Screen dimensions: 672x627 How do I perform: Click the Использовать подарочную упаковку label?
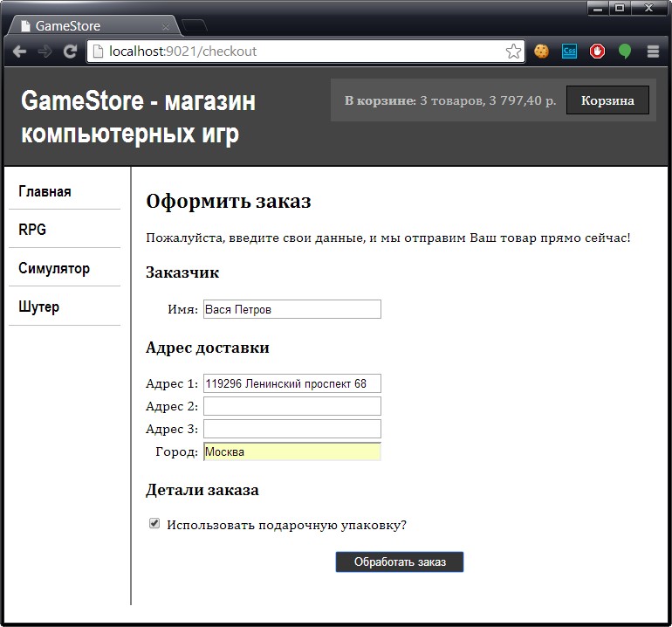[x=286, y=525]
